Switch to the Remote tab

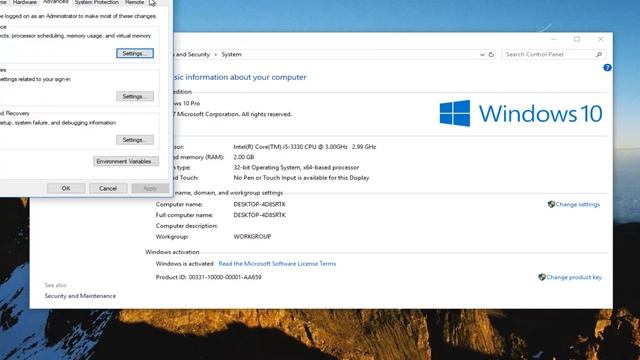134,2
